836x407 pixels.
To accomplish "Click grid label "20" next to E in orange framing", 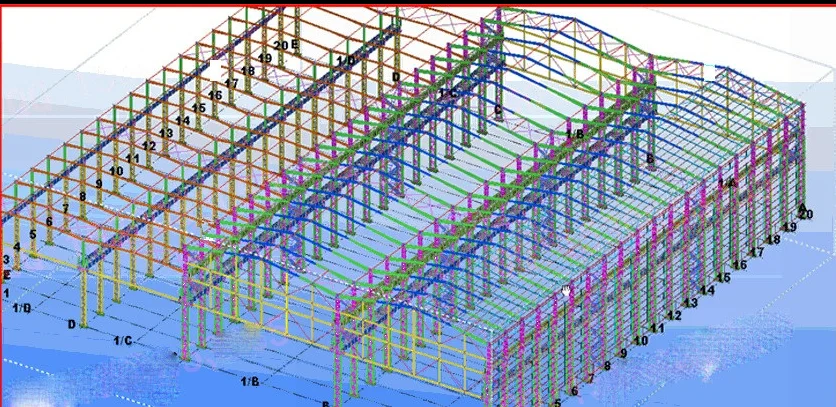I will point(281,46).
